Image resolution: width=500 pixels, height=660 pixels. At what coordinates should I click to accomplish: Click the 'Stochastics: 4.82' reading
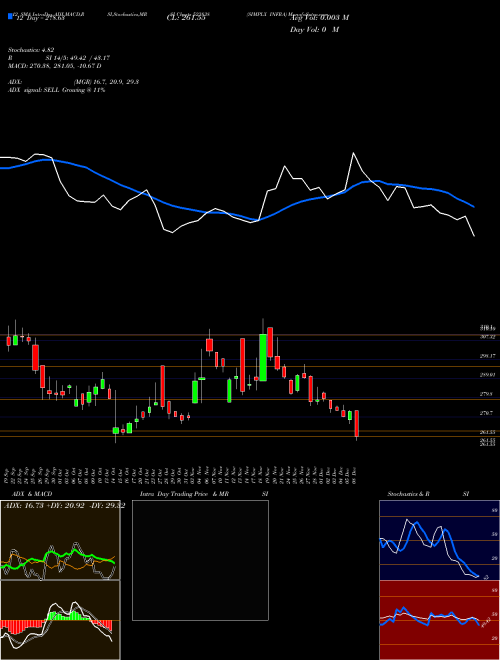click(31, 50)
